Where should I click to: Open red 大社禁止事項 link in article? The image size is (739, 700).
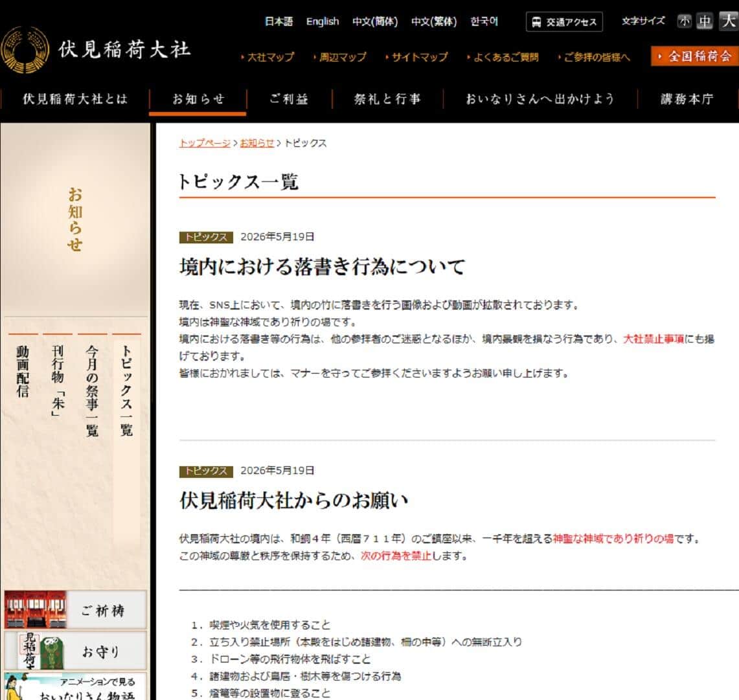click(x=654, y=339)
